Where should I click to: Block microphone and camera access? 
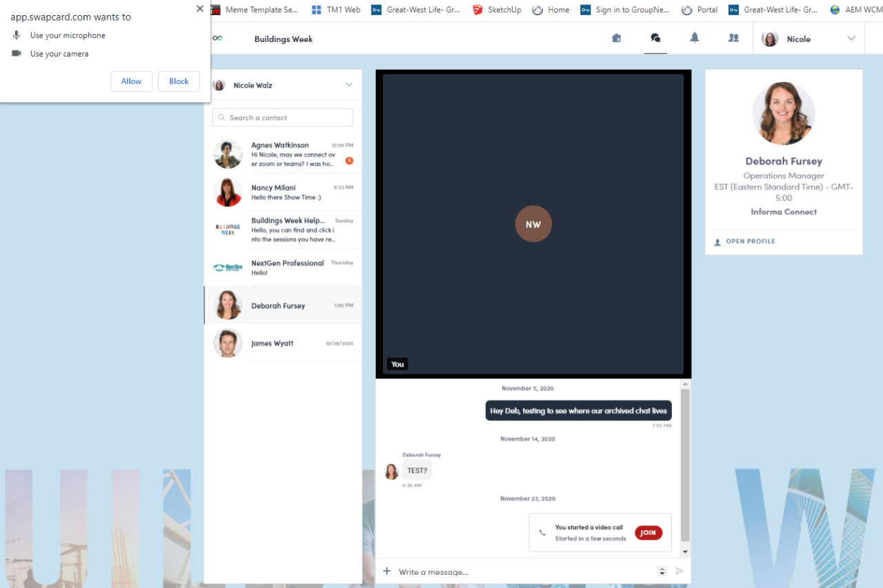[179, 81]
